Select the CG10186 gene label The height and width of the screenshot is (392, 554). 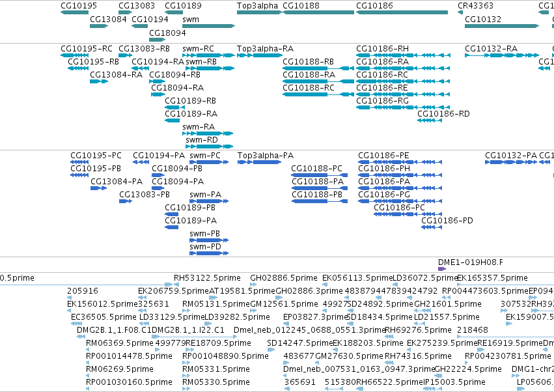point(374,6)
